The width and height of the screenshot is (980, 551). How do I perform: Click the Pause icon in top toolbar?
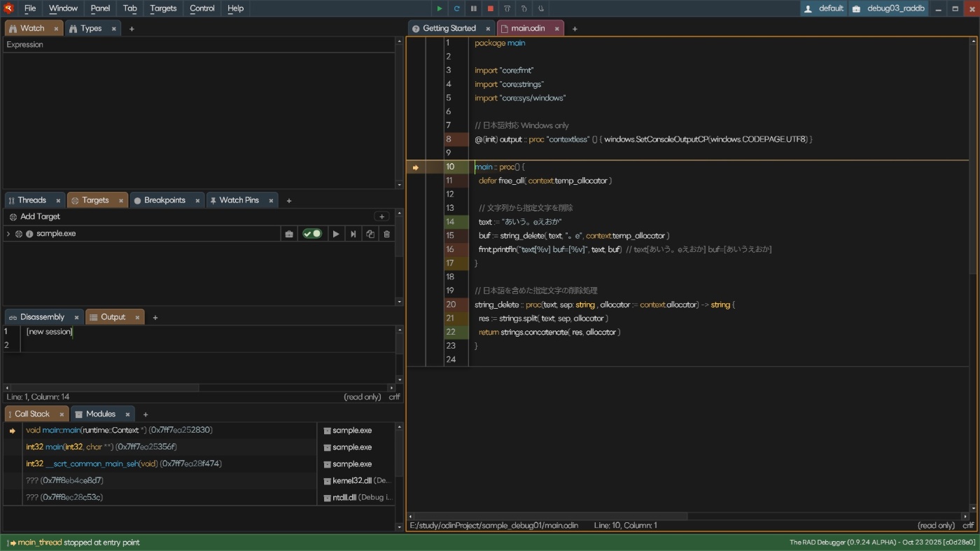tap(473, 8)
